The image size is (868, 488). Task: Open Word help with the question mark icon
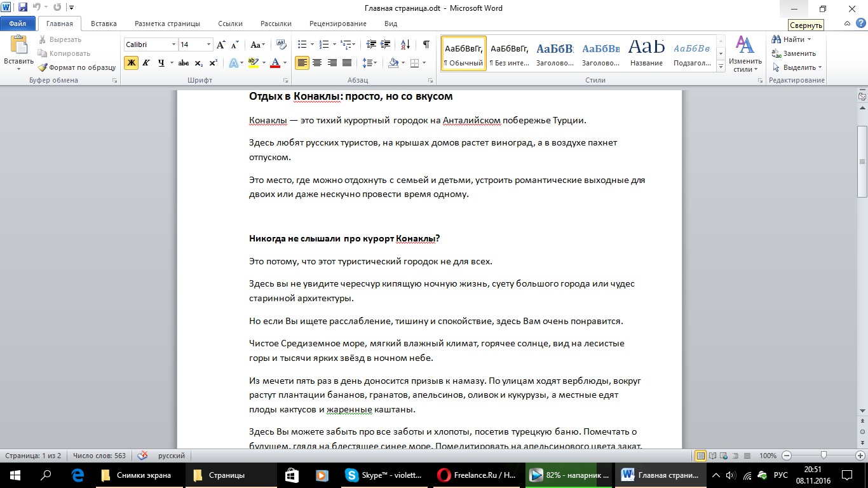pos(860,24)
